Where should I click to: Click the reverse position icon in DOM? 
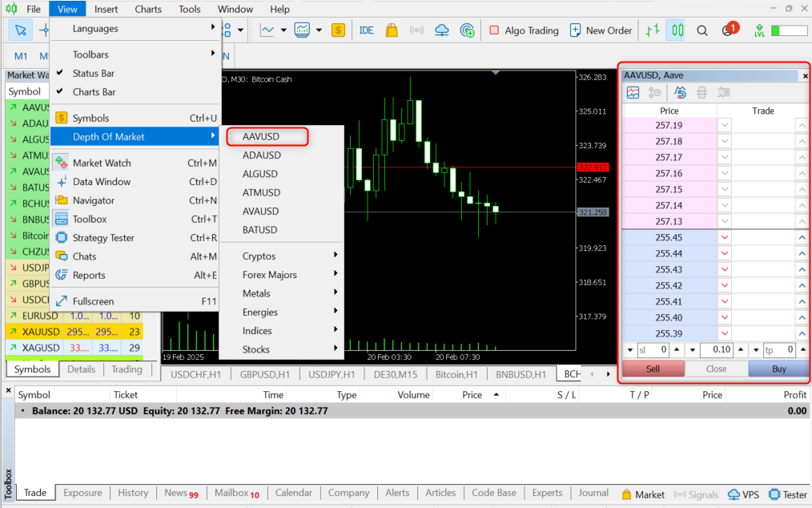coord(679,93)
